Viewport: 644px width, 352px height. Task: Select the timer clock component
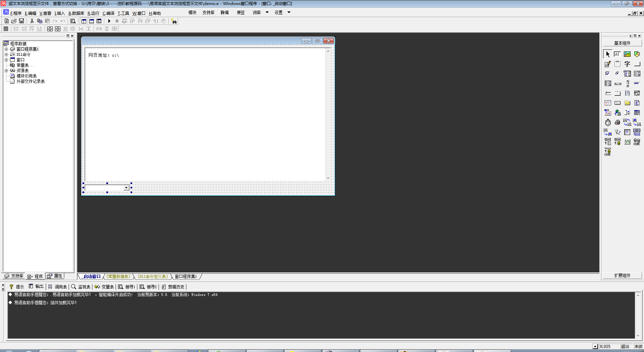608,122
